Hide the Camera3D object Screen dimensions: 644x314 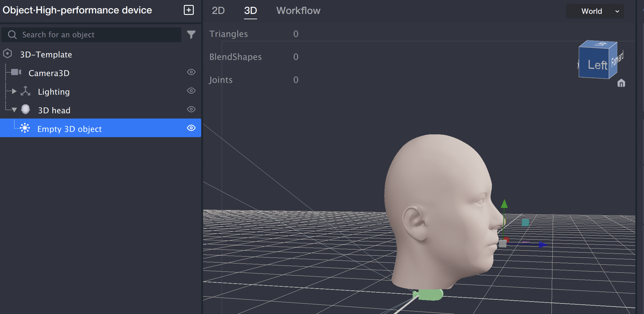(191, 72)
